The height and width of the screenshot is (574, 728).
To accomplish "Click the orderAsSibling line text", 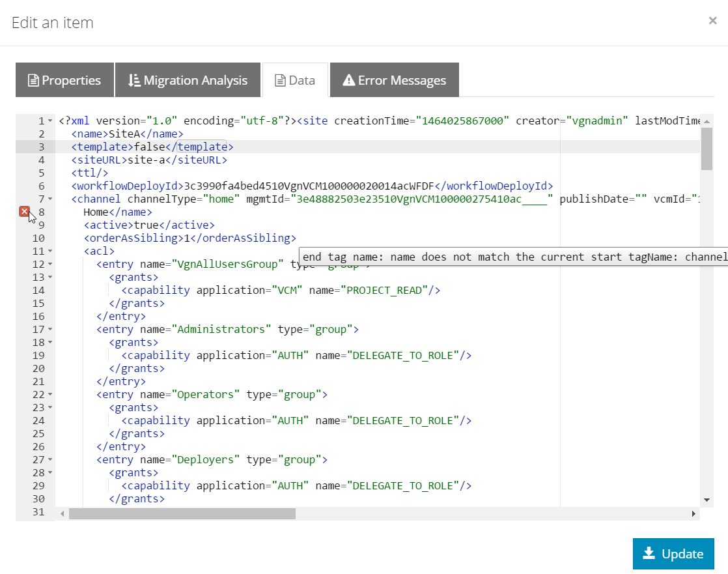I will point(190,238).
